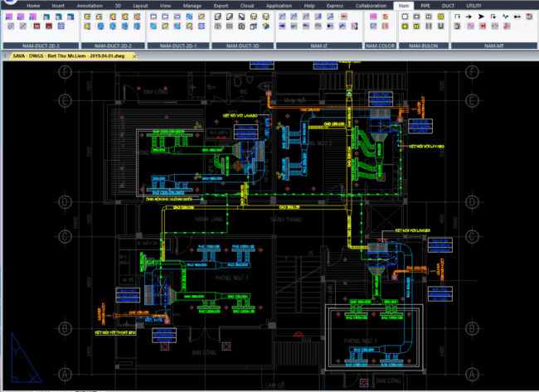The image size is (539, 392).
Task: Click the 'WC' room label
Action: [x=243, y=92]
